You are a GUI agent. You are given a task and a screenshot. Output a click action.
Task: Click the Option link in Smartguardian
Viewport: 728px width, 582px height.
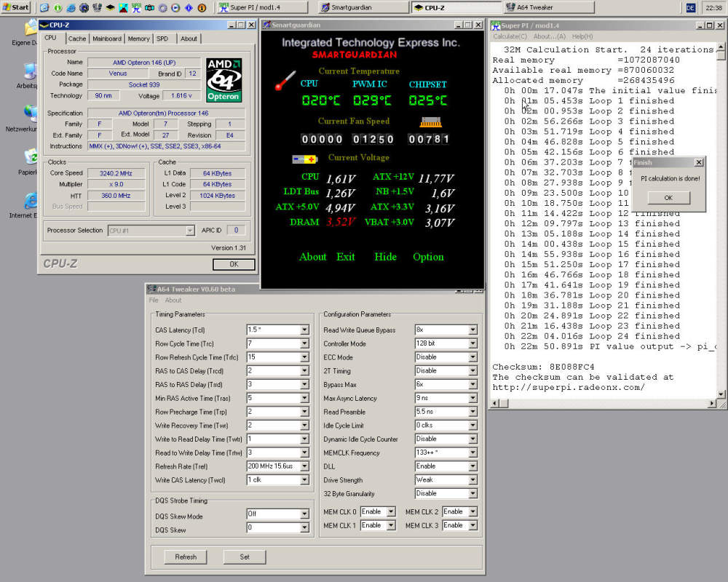click(x=428, y=257)
